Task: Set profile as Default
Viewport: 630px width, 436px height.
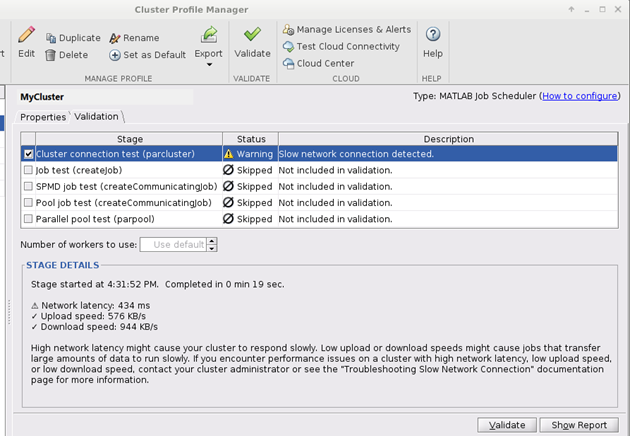Action: (x=147, y=55)
